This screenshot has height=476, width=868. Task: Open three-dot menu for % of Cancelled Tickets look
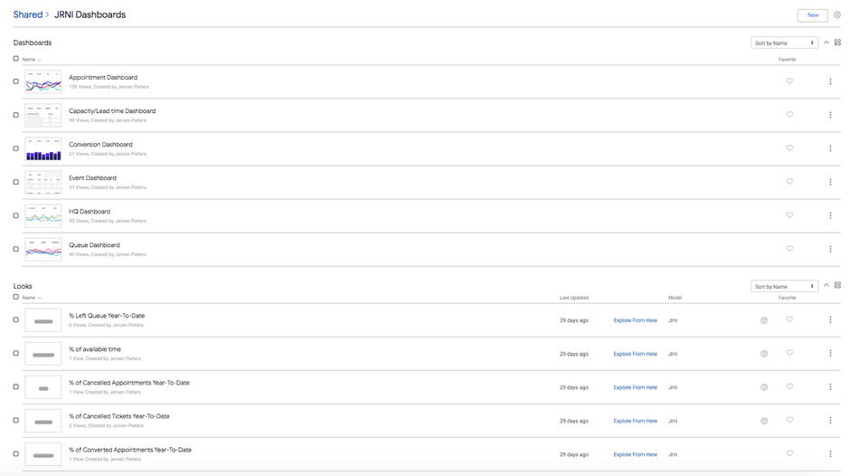click(x=830, y=421)
